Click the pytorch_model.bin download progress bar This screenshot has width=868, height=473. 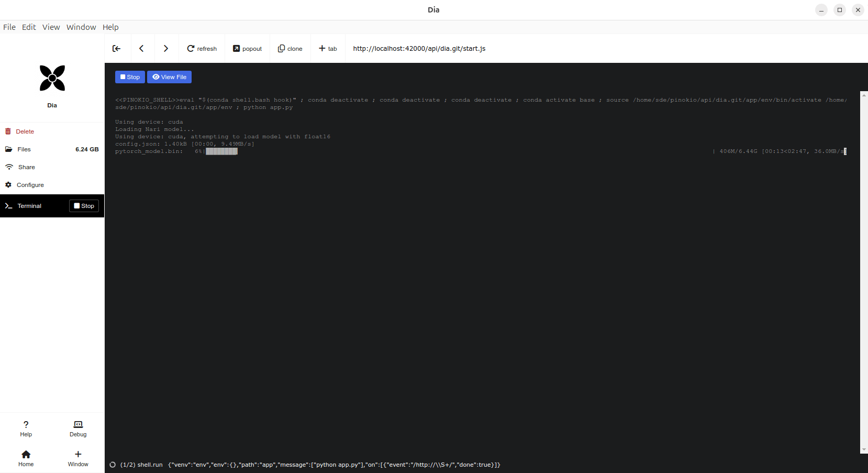click(x=221, y=151)
